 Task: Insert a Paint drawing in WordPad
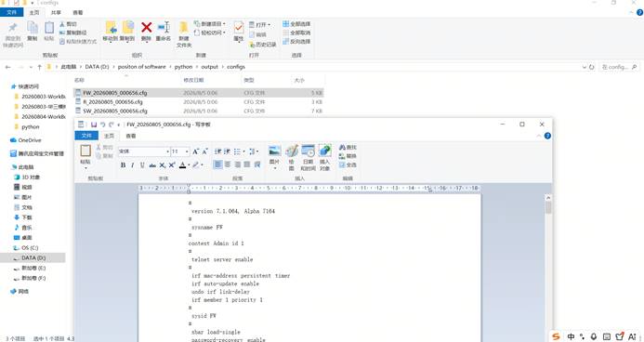(x=292, y=157)
